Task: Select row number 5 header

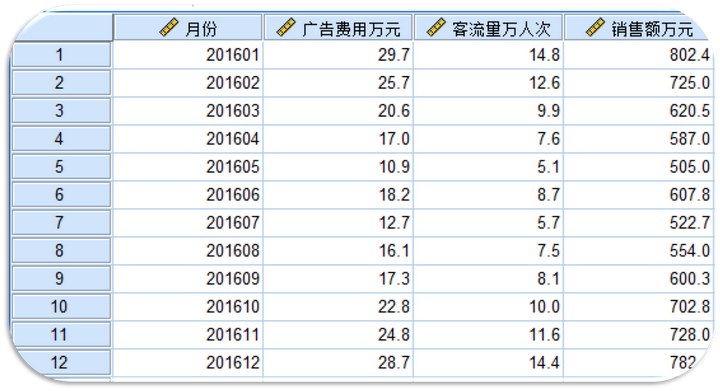Action: [x=61, y=167]
